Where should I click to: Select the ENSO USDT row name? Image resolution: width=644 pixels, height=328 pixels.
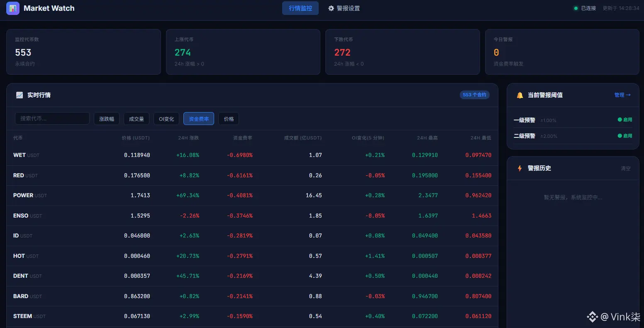(x=27, y=216)
